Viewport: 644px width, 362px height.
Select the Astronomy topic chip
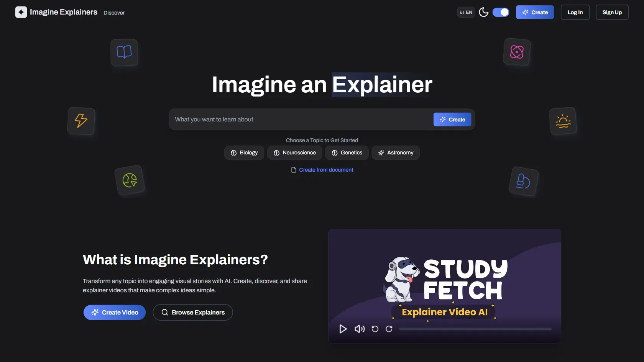[x=396, y=152]
